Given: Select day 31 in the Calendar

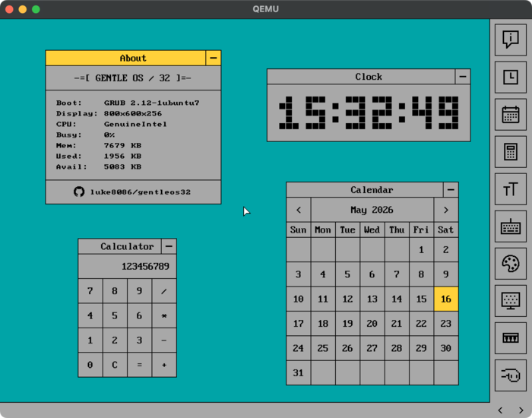Looking at the screenshot, I should pyautogui.click(x=299, y=373).
